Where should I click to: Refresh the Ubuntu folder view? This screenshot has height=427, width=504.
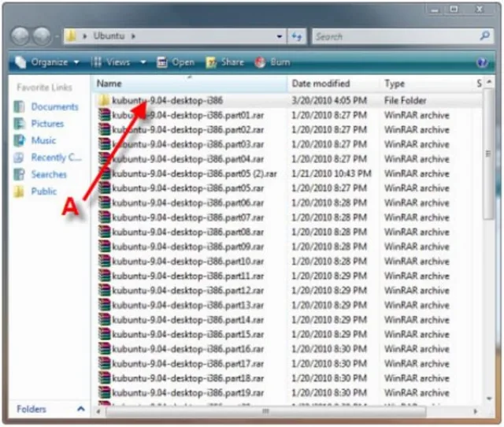pyautogui.click(x=297, y=36)
